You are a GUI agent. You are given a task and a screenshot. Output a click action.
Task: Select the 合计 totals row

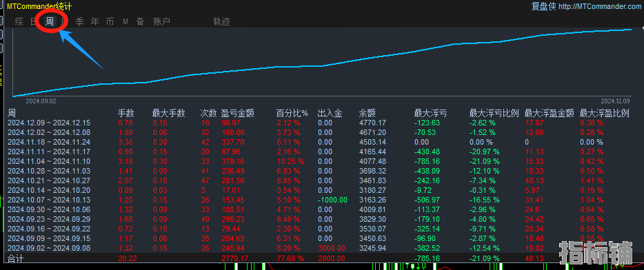pos(321,258)
